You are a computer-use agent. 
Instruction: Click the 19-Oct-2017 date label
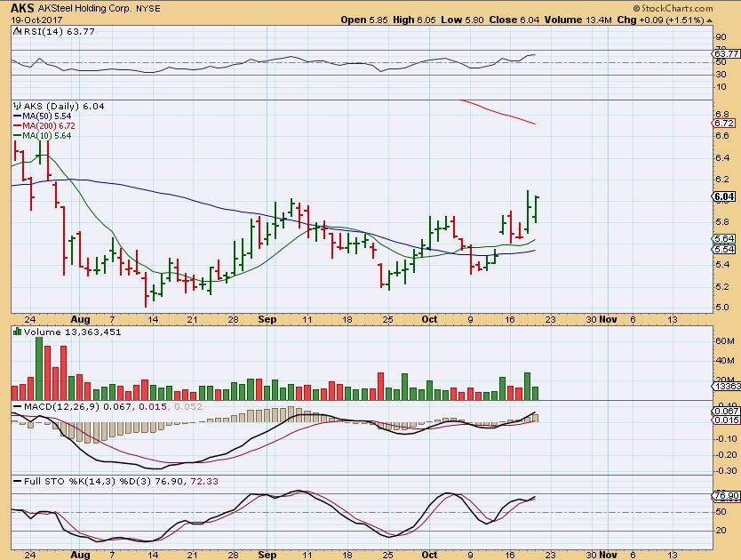[36, 20]
